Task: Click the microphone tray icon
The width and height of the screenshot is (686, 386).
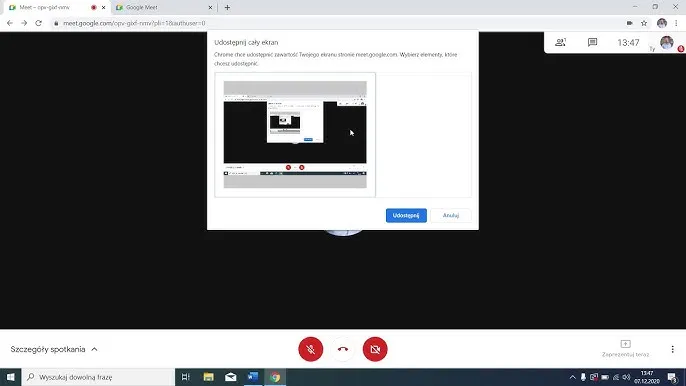Action: point(583,377)
